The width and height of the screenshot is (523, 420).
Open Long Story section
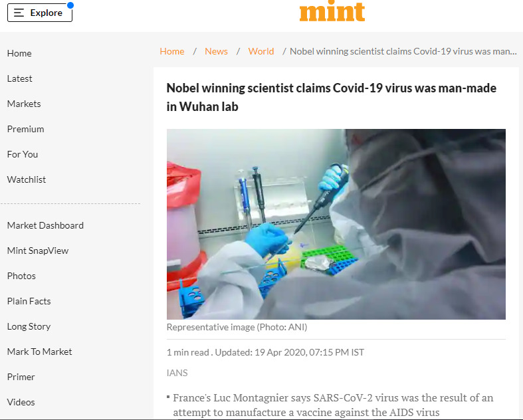tap(29, 326)
